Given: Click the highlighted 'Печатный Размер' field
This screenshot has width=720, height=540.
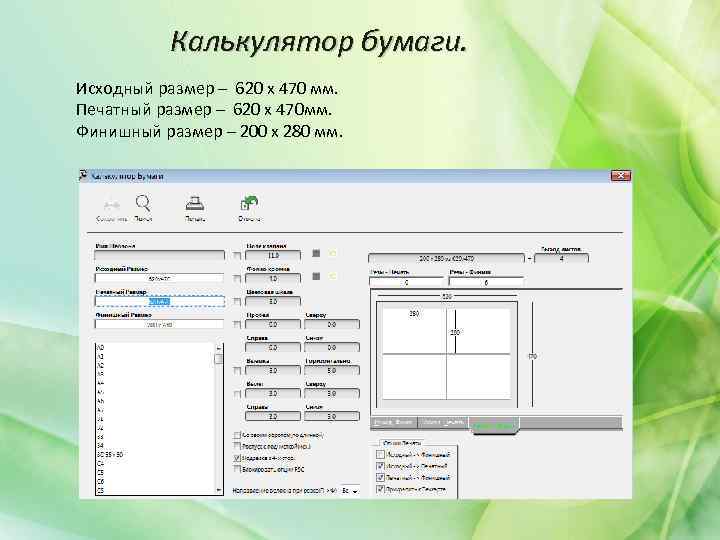Looking at the screenshot, I should pos(159,301).
